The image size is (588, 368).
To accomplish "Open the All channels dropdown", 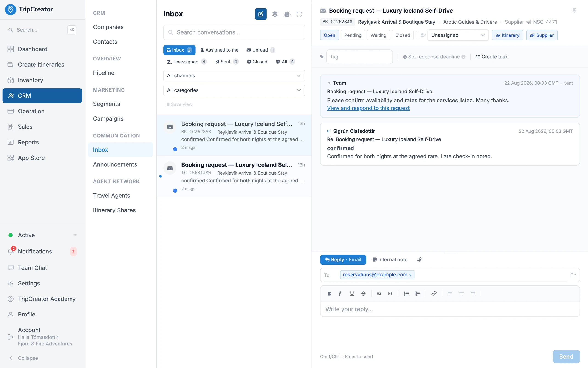I will pyautogui.click(x=234, y=75).
